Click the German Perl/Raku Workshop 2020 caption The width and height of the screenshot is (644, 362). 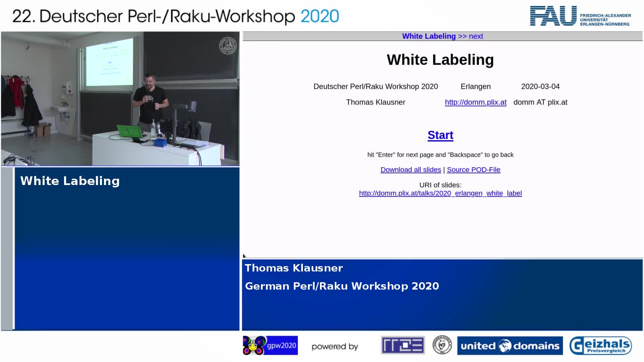[342, 286]
